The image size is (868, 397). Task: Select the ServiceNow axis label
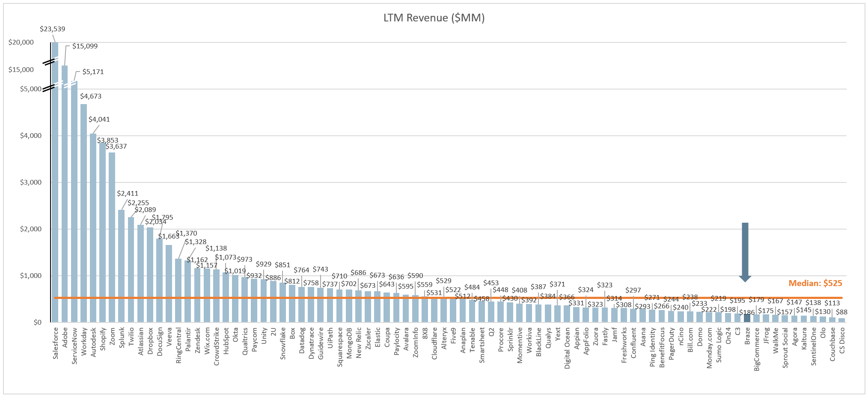[74, 346]
